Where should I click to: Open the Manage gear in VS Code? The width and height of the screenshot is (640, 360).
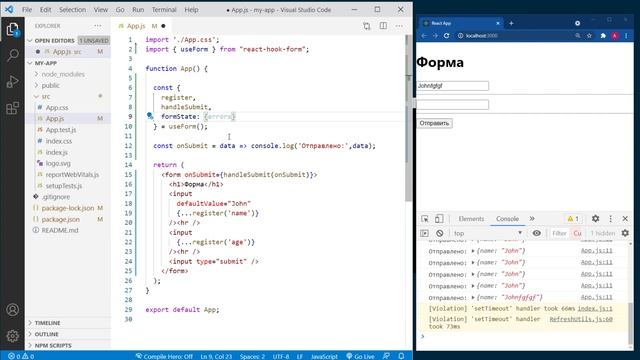click(x=12, y=336)
